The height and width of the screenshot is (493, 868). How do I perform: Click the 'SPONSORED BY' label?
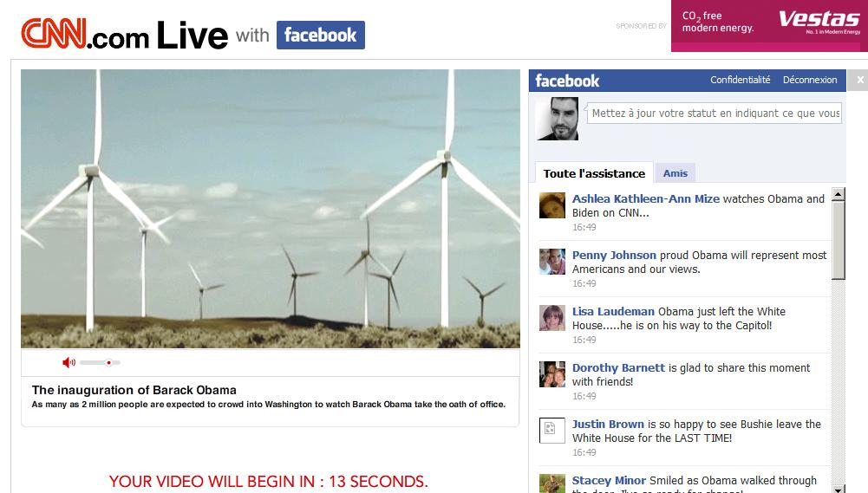(x=641, y=26)
